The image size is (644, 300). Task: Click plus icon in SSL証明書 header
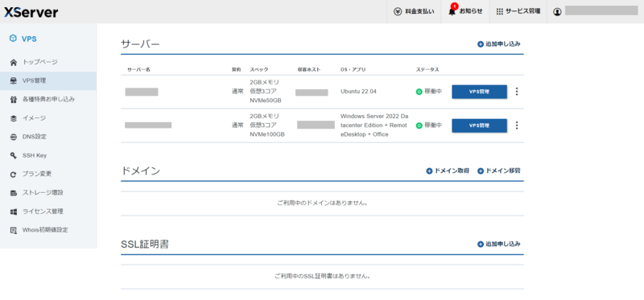coord(481,245)
